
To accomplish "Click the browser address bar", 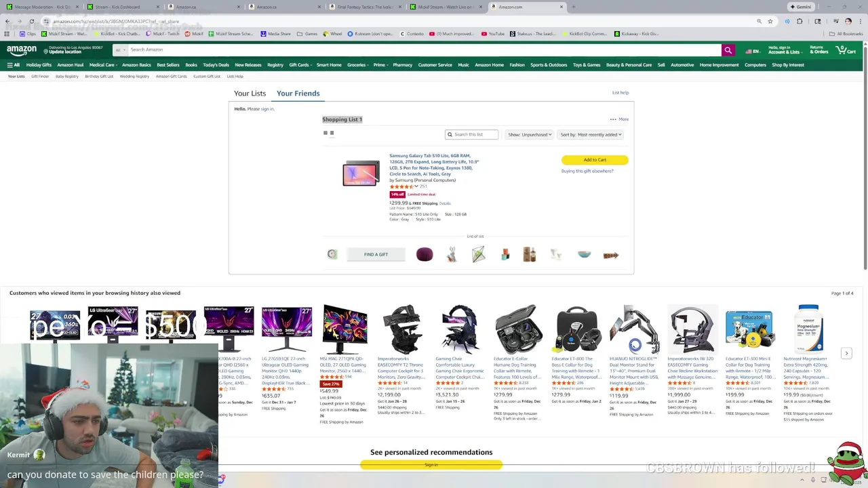I will (400, 21).
